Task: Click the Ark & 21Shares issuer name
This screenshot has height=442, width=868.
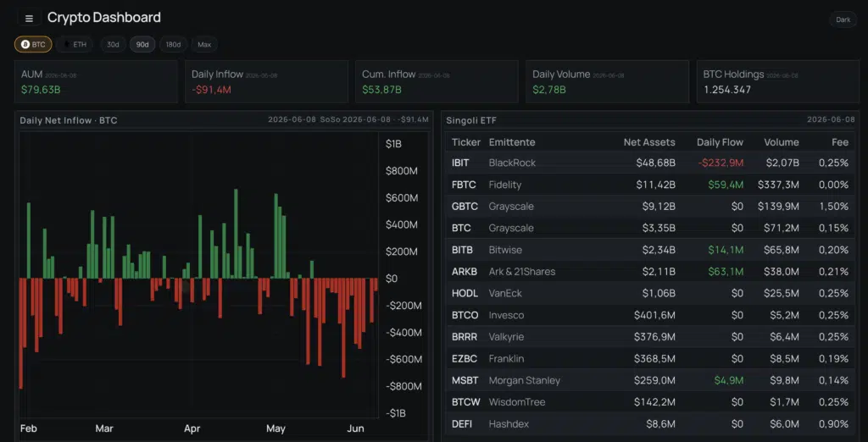Action: 522,272
